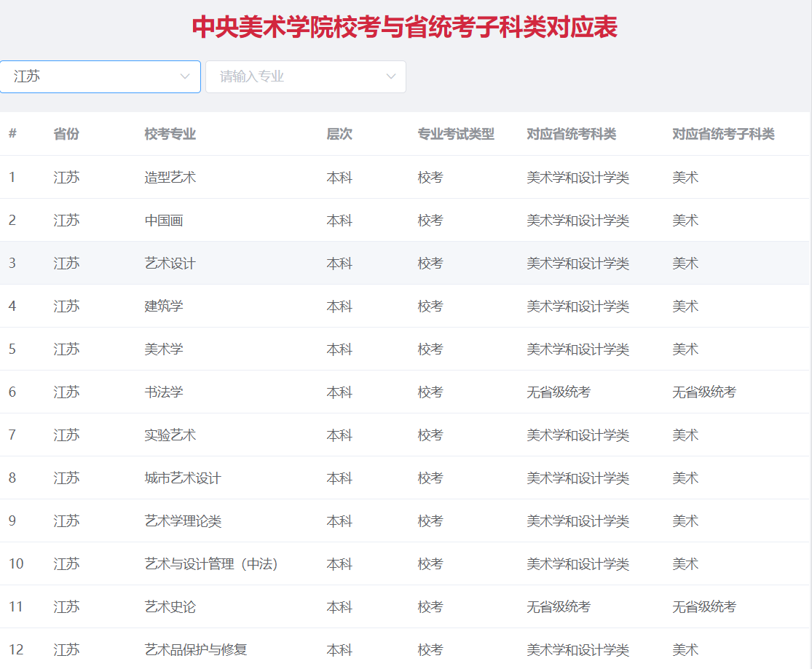Click row number 10

(16, 564)
